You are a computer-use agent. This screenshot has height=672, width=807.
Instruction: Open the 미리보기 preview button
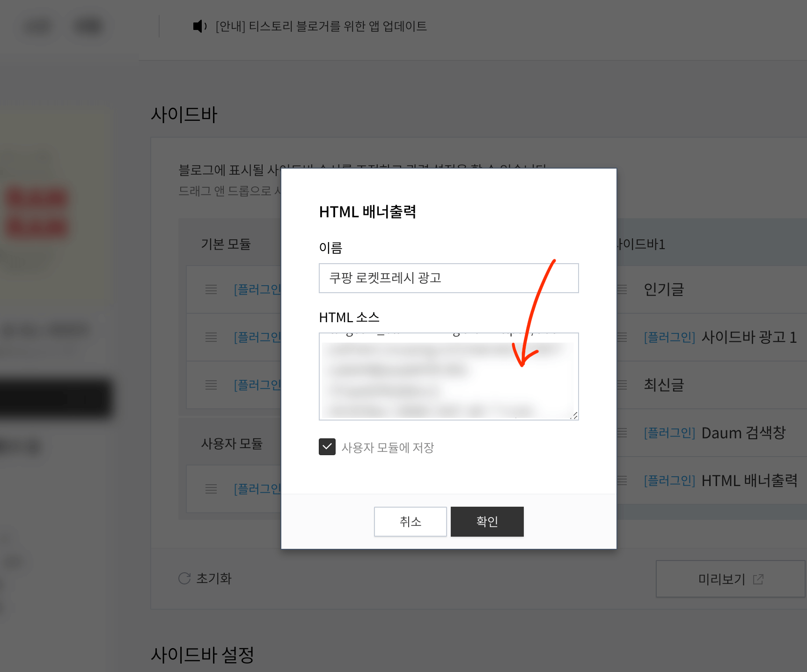[x=730, y=579]
